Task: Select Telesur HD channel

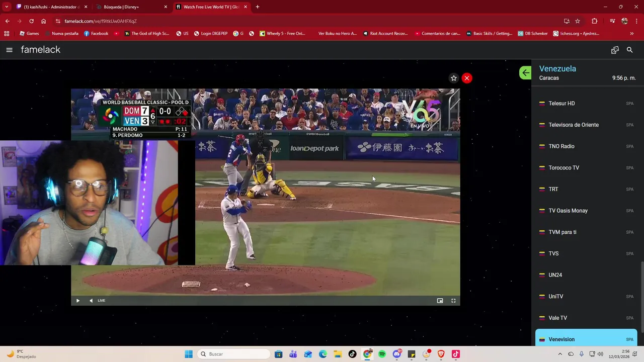Action: 586,103
